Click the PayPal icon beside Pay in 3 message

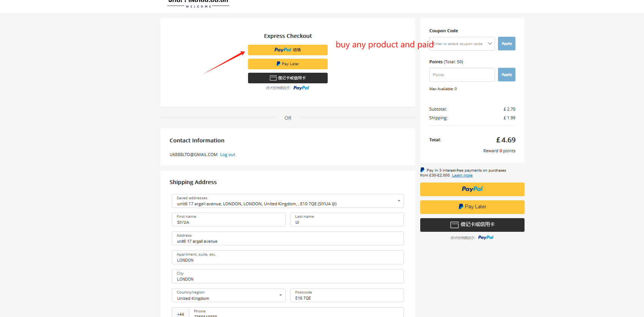(x=423, y=170)
